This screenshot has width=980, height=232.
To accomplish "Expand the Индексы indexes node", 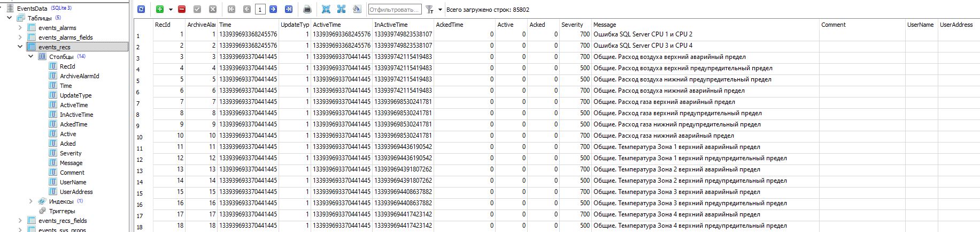I will [x=31, y=201].
